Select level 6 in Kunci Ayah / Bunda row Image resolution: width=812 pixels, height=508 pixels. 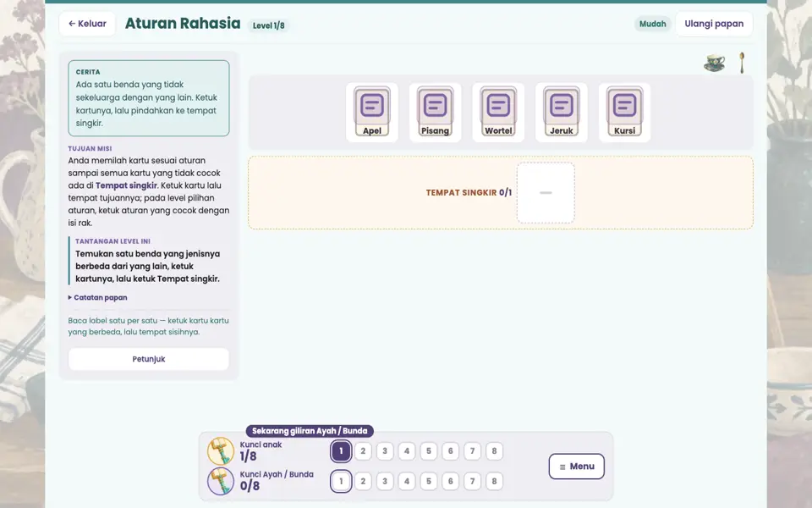(x=451, y=481)
